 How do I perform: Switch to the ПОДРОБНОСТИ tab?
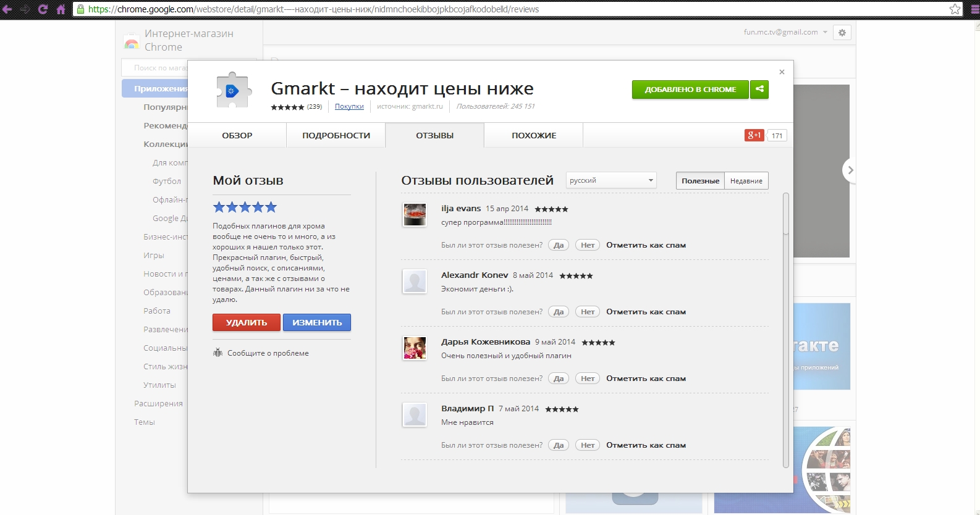click(x=336, y=135)
